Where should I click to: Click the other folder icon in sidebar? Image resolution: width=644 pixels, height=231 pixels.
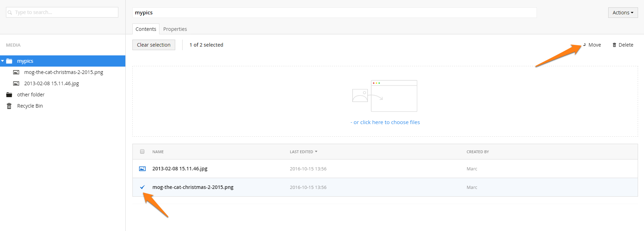[9, 95]
